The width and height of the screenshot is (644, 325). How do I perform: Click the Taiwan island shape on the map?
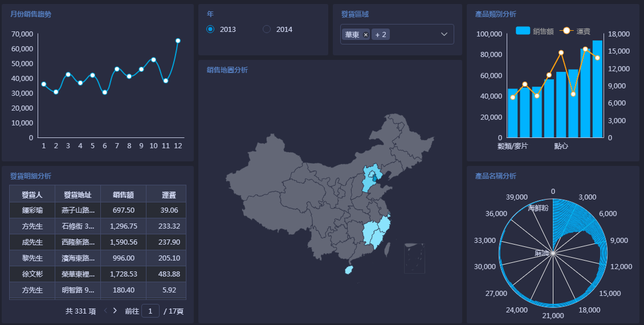coord(388,249)
